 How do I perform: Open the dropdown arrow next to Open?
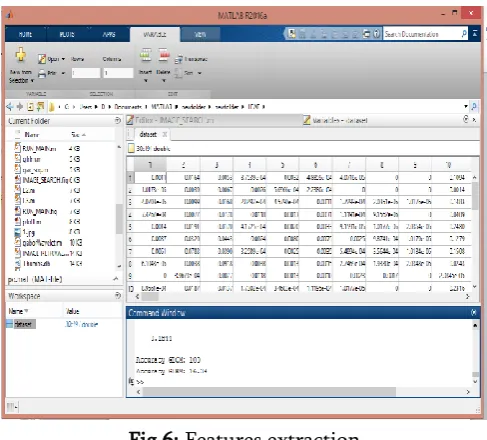[63, 59]
